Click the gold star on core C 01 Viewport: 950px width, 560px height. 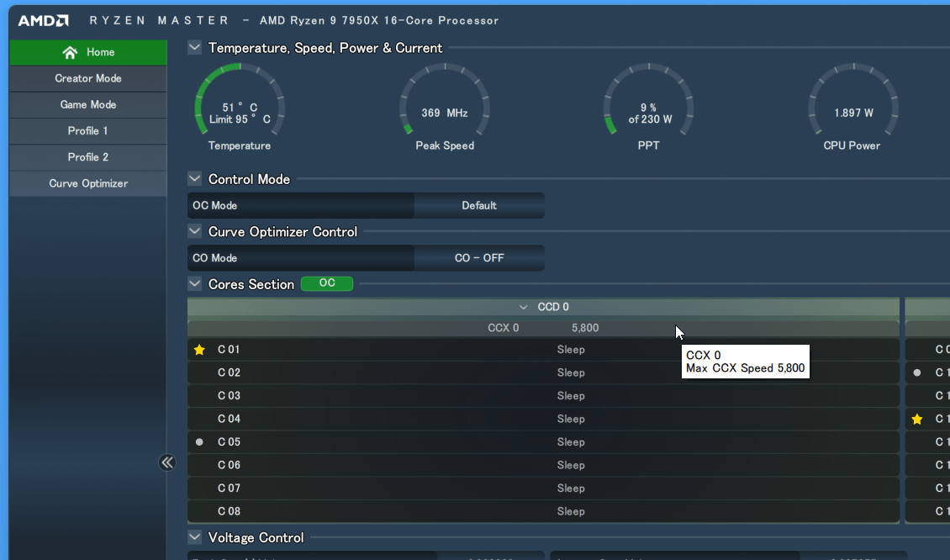point(199,350)
